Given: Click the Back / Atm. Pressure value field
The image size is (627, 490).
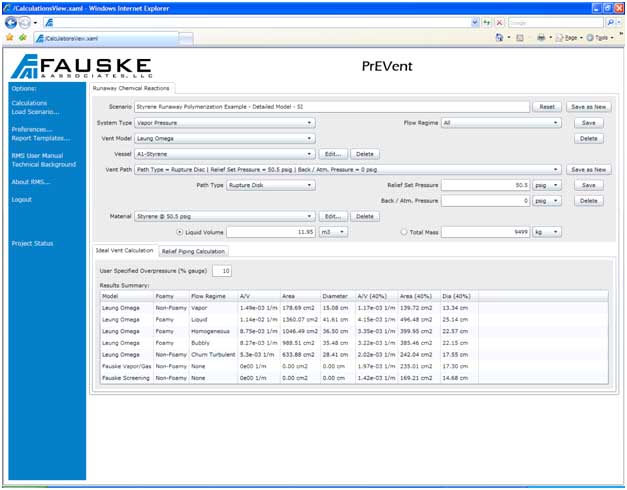Looking at the screenshot, I should coord(485,201).
